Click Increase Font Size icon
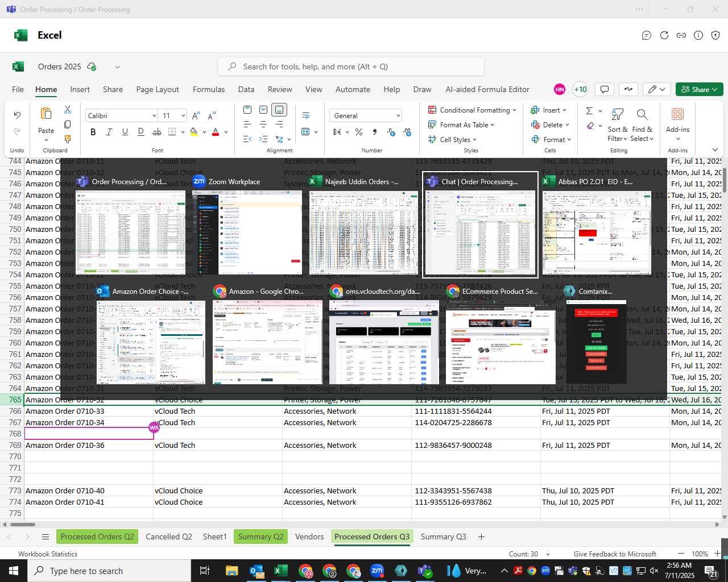This screenshot has height=582, width=728. pos(196,115)
